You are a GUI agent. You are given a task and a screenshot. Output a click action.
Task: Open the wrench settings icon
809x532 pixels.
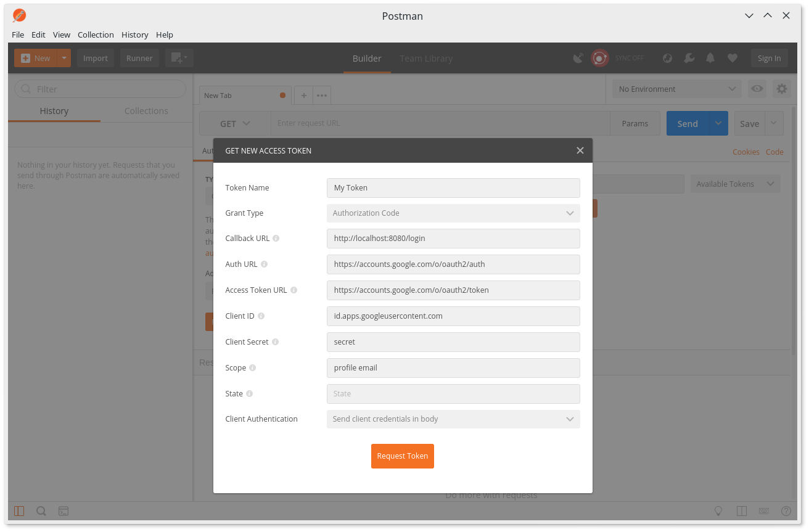[x=689, y=58]
